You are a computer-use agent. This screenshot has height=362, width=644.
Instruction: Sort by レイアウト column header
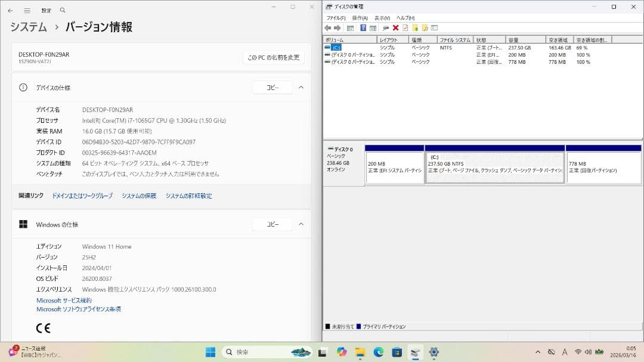(393, 40)
